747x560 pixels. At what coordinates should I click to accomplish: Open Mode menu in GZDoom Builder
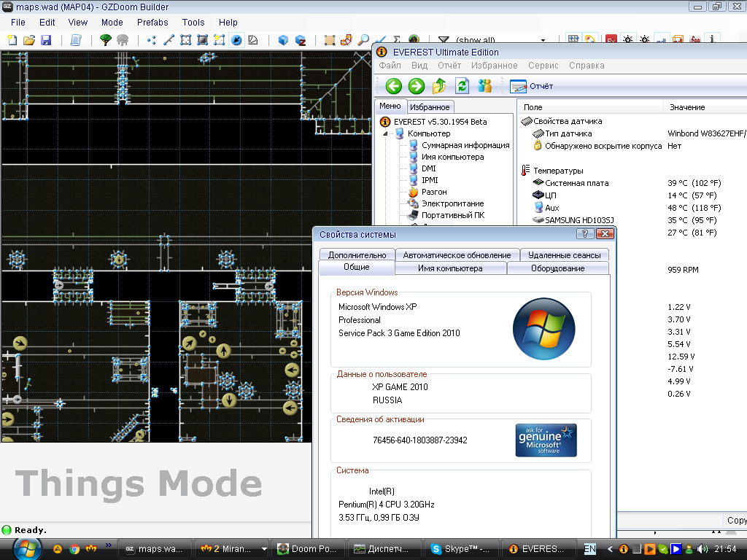[x=112, y=23]
